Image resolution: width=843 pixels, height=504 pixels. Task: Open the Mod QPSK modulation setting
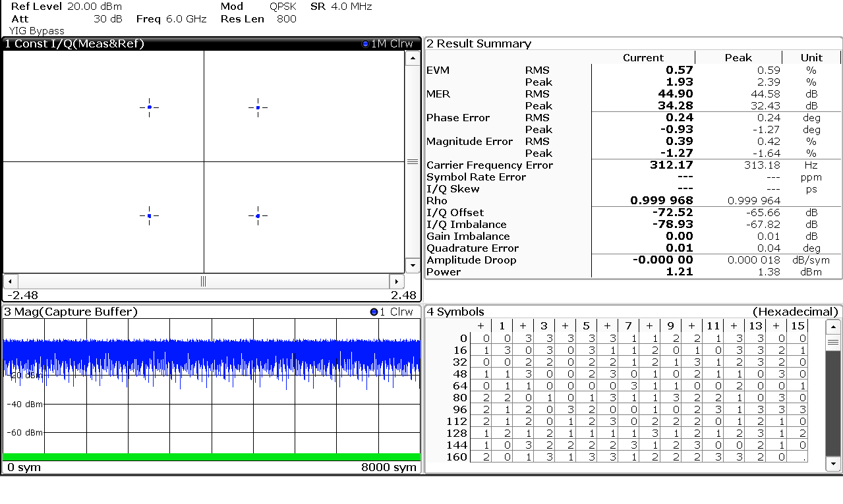click(x=258, y=7)
